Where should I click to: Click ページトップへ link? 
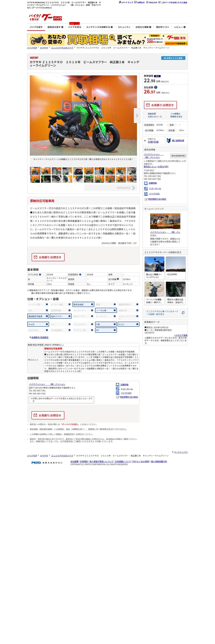(x=181, y=452)
